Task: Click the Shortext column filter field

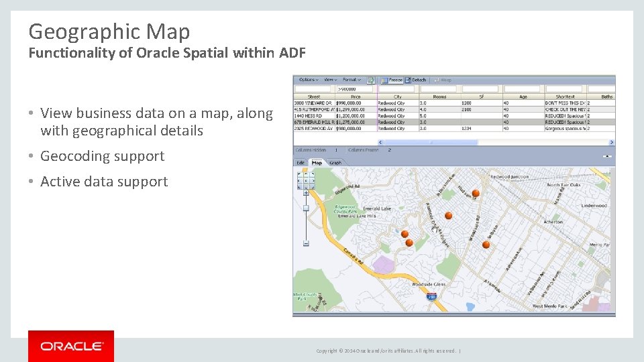Action: click(x=564, y=88)
